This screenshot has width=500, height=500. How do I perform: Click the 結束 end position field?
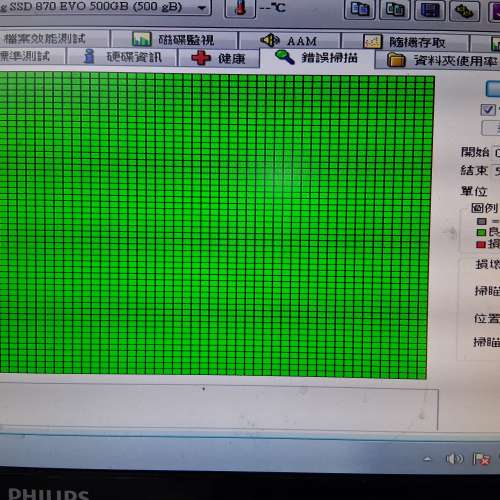[x=497, y=171]
